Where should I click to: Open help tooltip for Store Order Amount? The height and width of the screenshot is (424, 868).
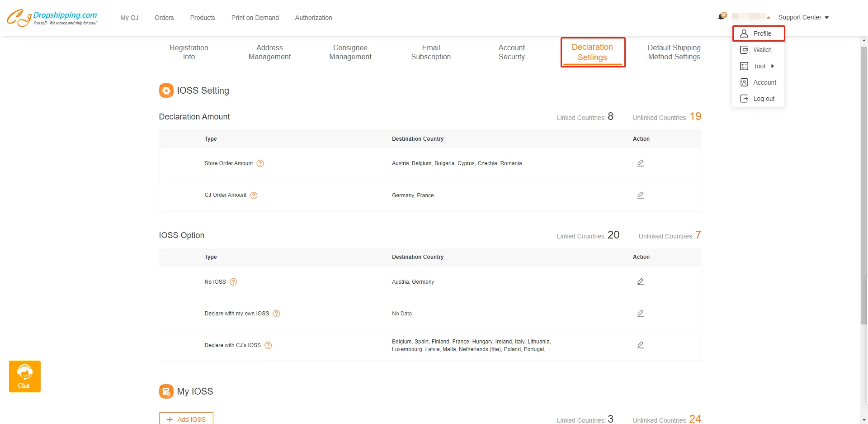260,163
